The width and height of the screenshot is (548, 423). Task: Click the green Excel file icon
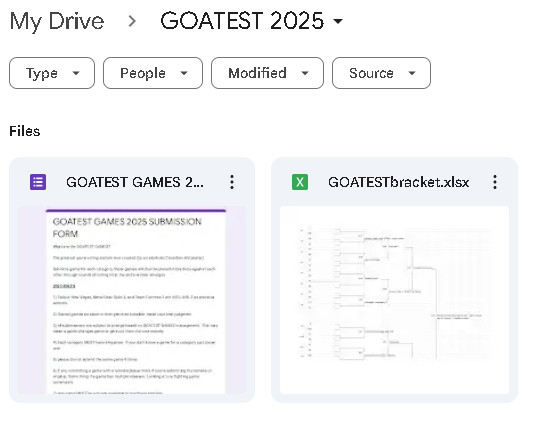click(x=300, y=182)
